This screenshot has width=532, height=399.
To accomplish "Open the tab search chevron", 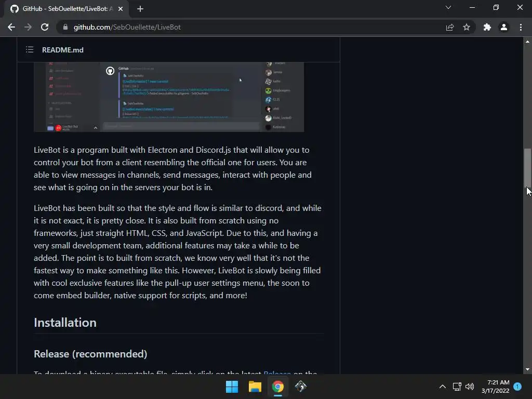I will tap(448, 7).
